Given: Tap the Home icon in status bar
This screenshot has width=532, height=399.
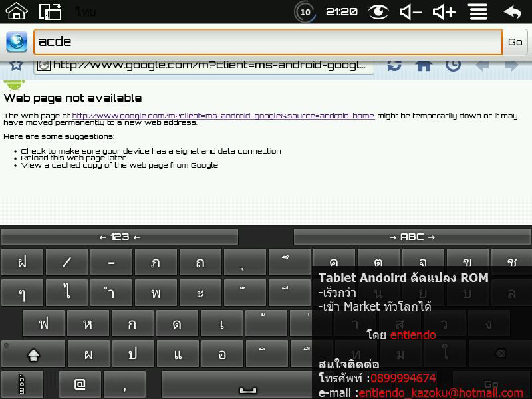Looking at the screenshot, I should [17, 11].
